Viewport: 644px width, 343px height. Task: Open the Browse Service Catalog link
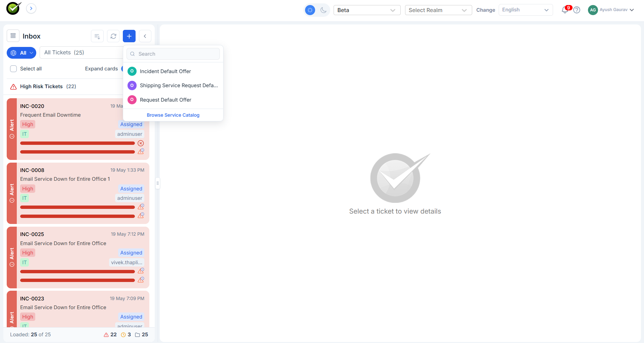pyautogui.click(x=173, y=115)
